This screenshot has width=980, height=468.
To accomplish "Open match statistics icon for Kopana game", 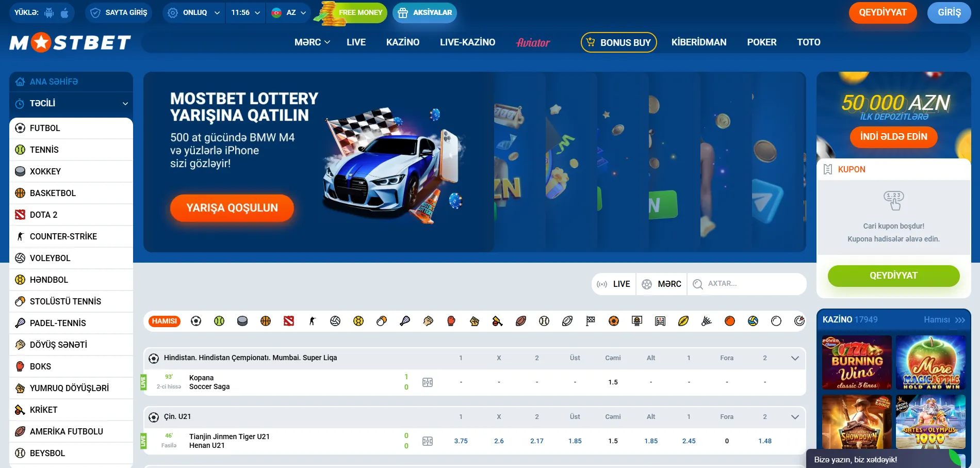I will (x=428, y=382).
